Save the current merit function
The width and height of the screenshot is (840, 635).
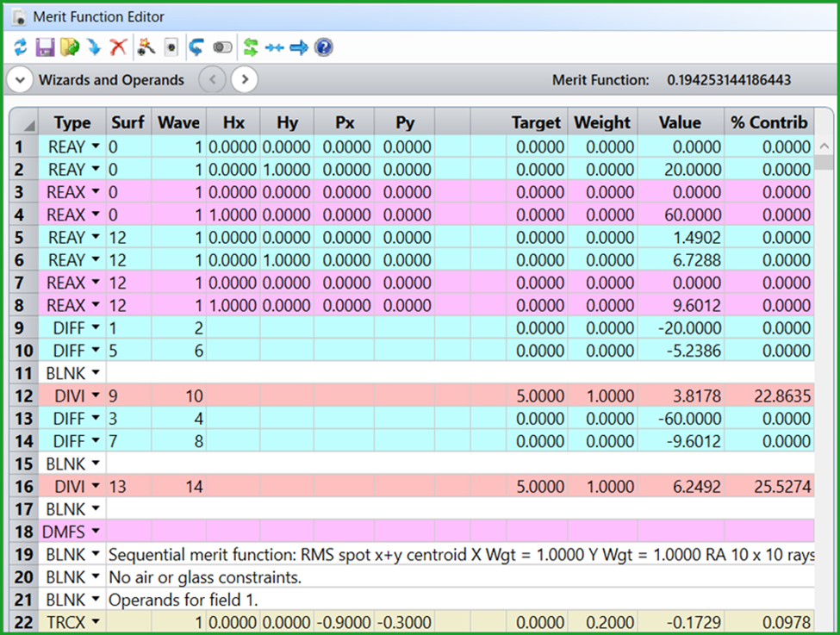coord(44,47)
